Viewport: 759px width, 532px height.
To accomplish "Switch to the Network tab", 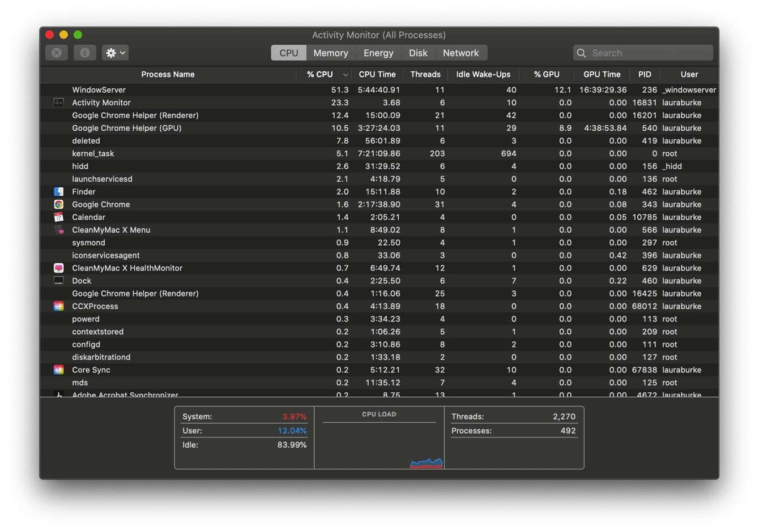I will pyautogui.click(x=461, y=53).
